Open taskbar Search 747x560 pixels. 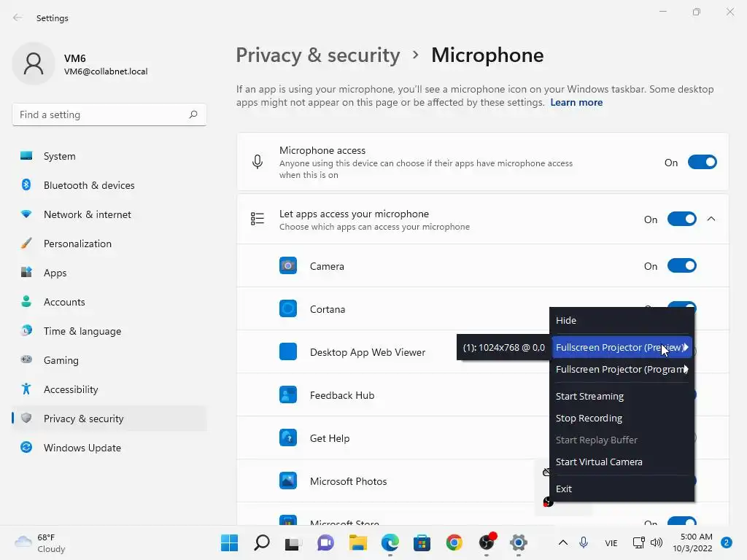[262, 542]
